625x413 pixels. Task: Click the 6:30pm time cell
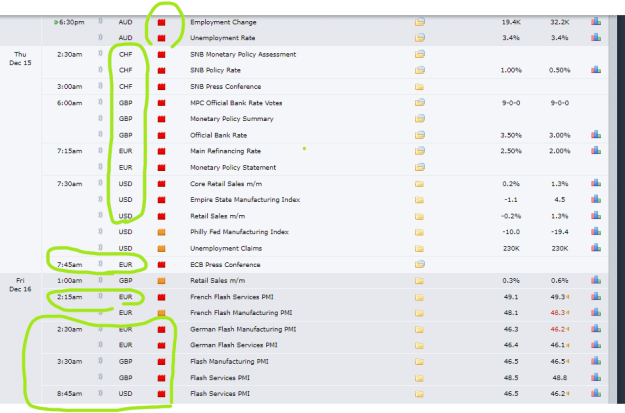pyautogui.click(x=72, y=22)
